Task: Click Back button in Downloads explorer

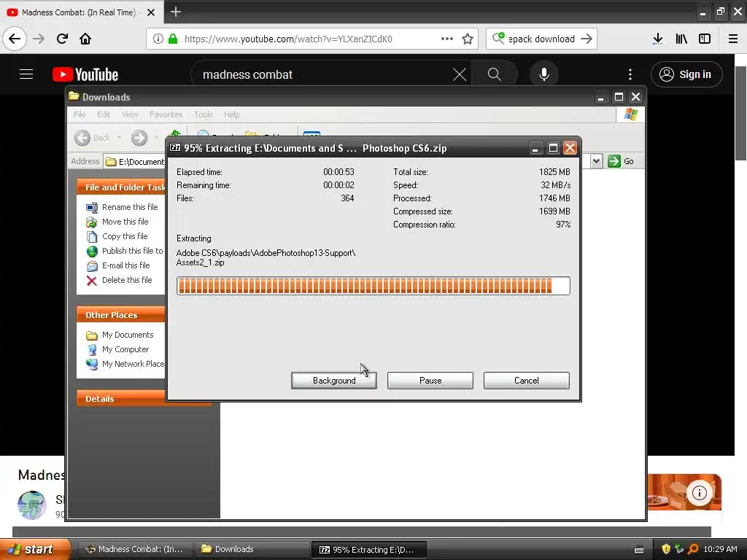Action: point(93,138)
